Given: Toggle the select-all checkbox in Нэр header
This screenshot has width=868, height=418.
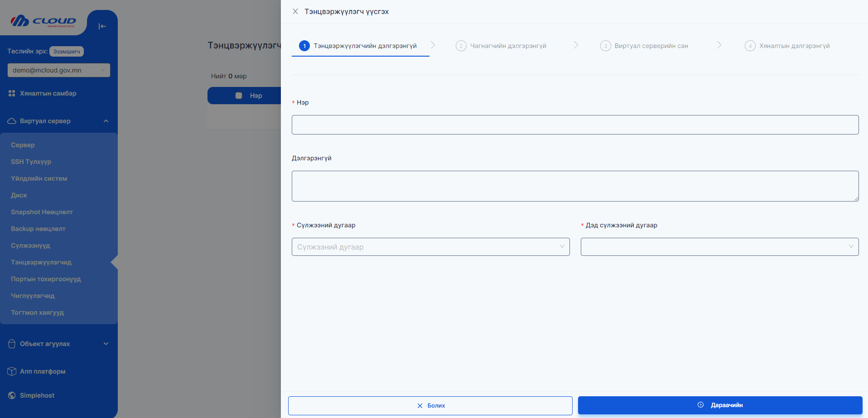Looking at the screenshot, I should click(x=239, y=96).
